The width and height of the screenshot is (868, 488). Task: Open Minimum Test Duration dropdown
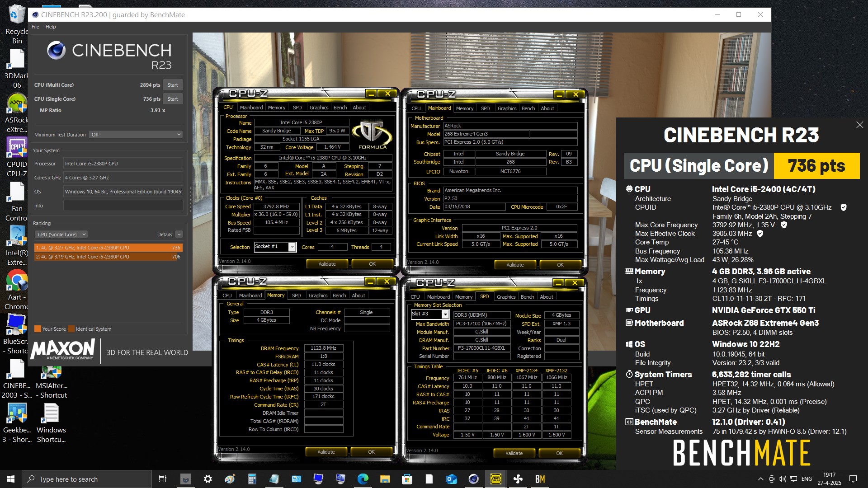point(136,135)
